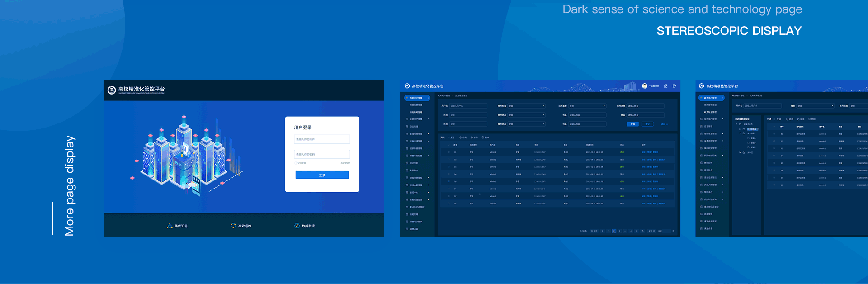The image size is (868, 284).
Task: Open 政务角色管理 in middle window sidebar
Action: [416, 105]
